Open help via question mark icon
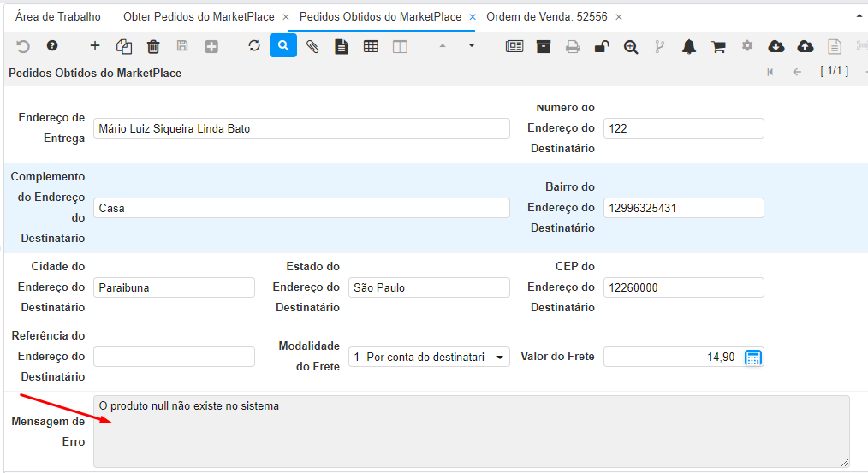868x473 pixels. [52, 46]
